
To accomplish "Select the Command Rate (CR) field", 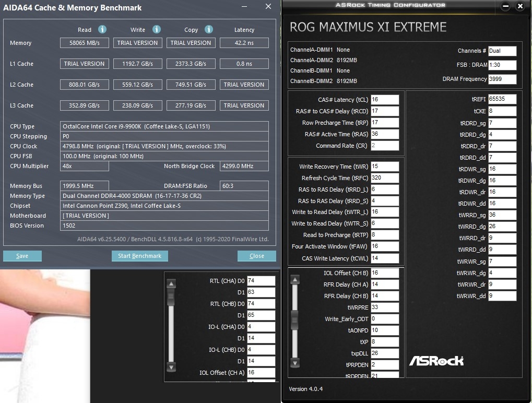I will coord(385,146).
